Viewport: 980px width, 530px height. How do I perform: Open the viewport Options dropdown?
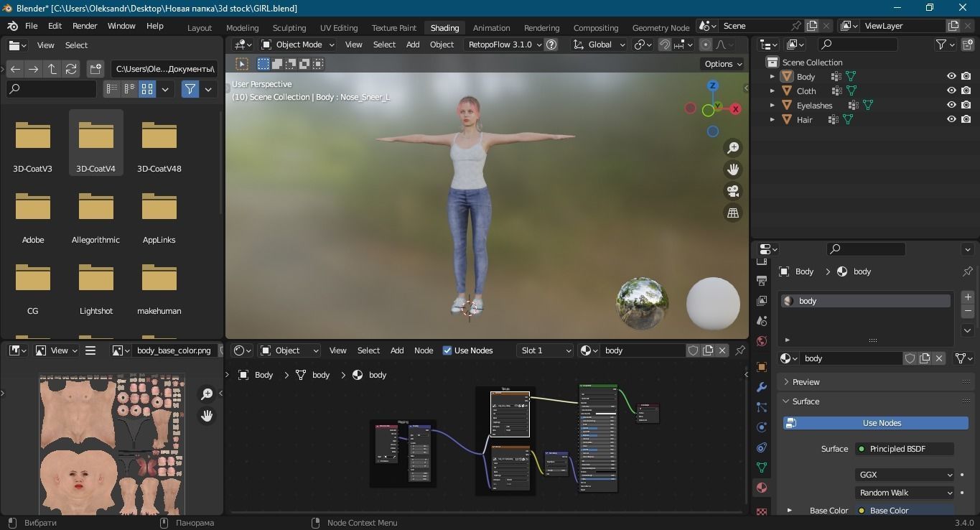click(724, 64)
